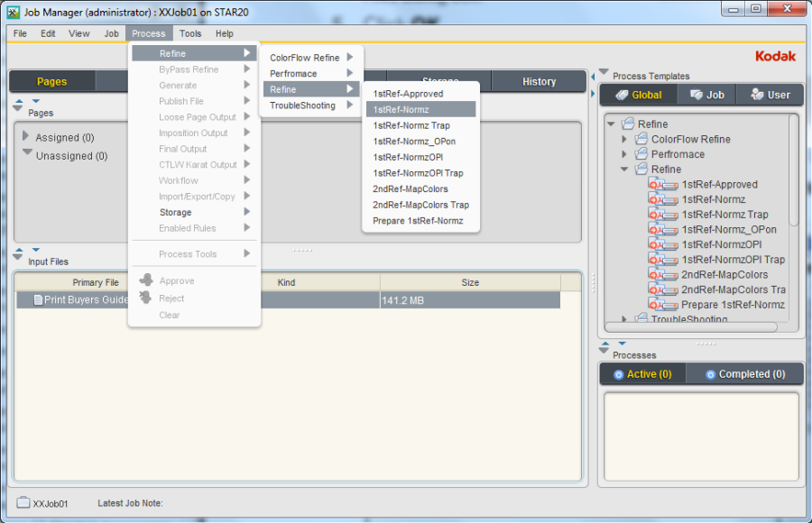Select the 141.2 MB size cell
The image size is (812, 523).
click(470, 299)
